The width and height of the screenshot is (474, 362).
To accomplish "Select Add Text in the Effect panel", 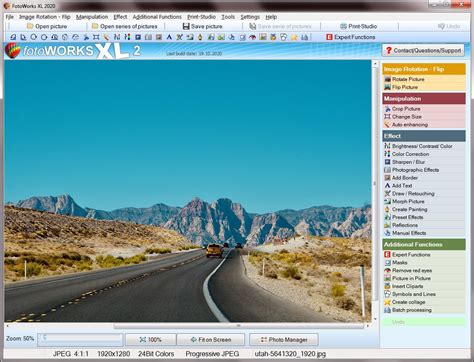I will [x=424, y=186].
